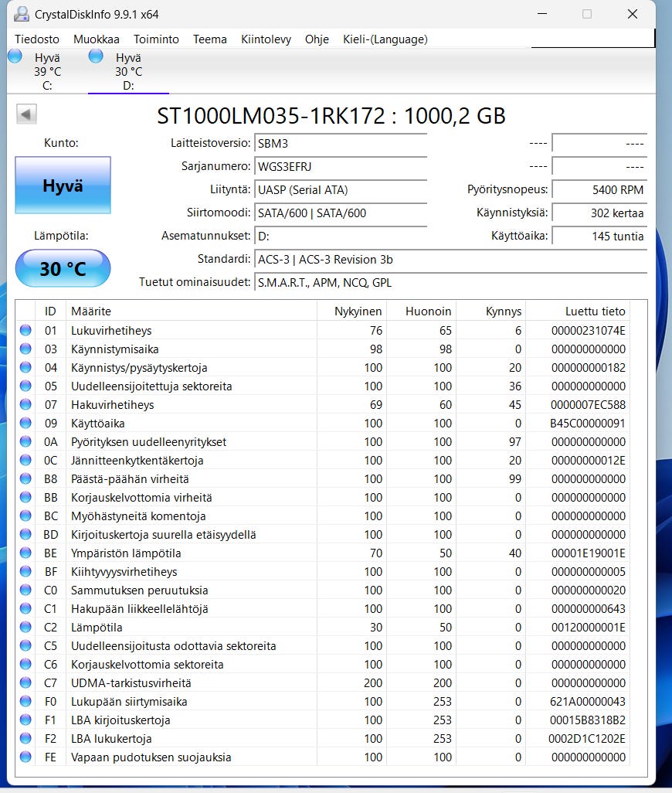Click the CrystalDiskInfo title bar app icon

point(21,14)
